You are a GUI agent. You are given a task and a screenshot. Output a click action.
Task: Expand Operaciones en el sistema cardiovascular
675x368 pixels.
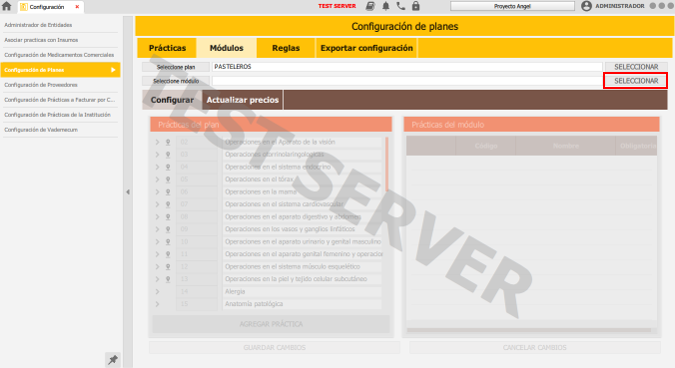157,204
